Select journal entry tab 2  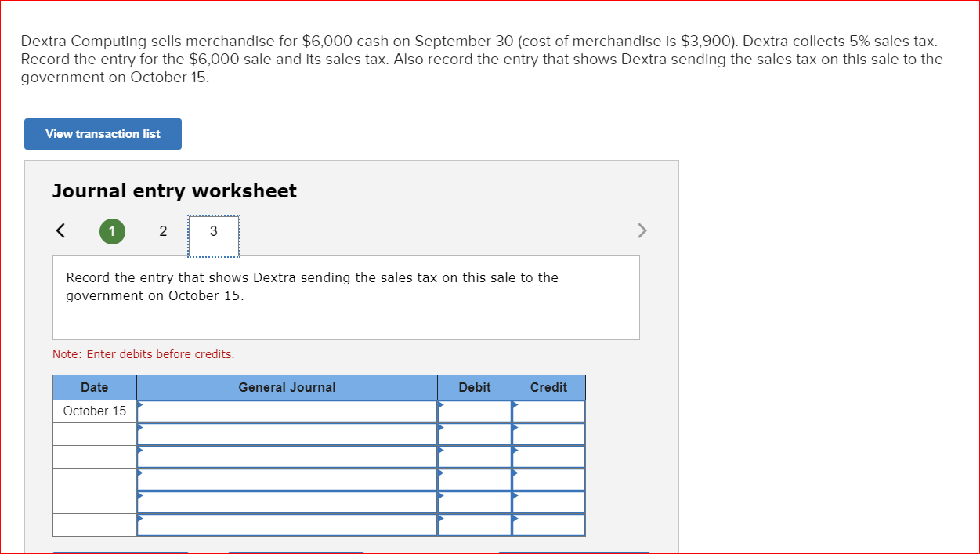pos(163,231)
